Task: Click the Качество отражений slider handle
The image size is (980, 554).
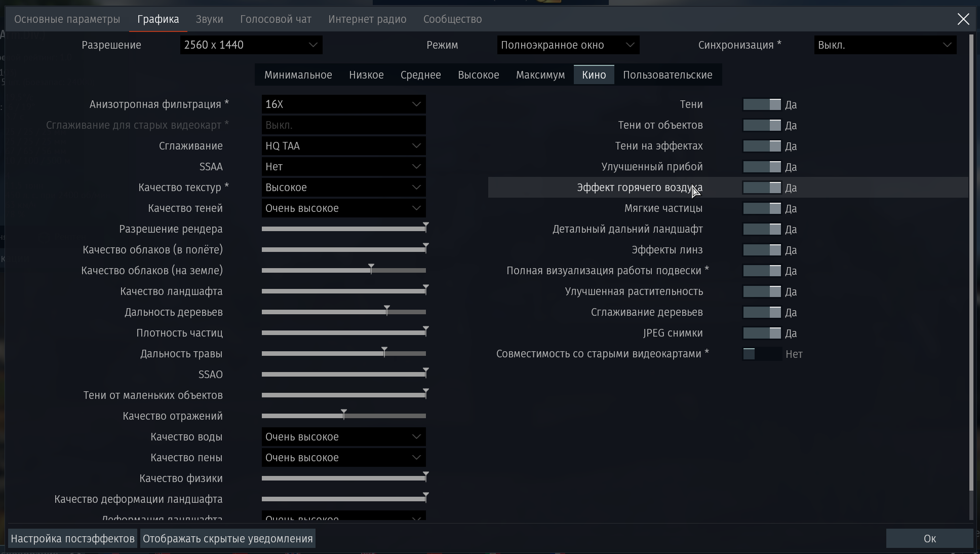Action: pos(344,415)
